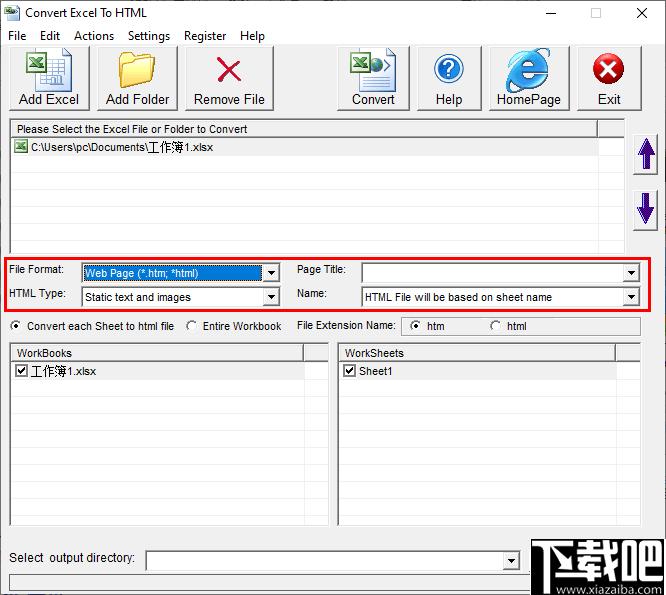Open the Edit menu
Viewport: 666px width, 595px height.
click(50, 36)
